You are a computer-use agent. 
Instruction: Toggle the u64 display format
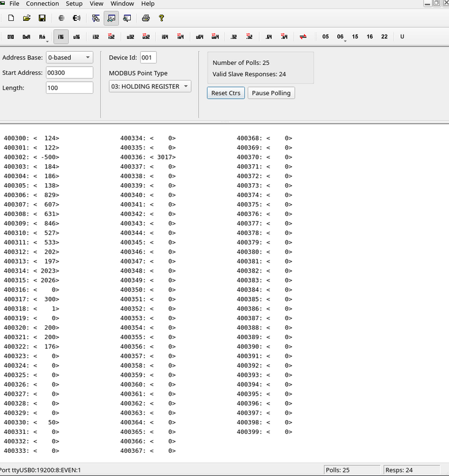click(x=200, y=37)
